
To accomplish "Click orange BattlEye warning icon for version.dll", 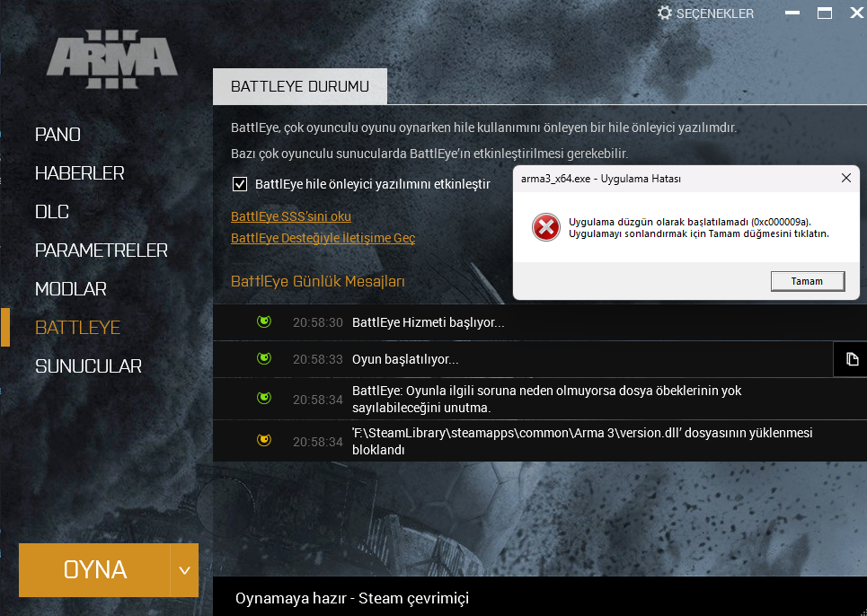I will (264, 440).
